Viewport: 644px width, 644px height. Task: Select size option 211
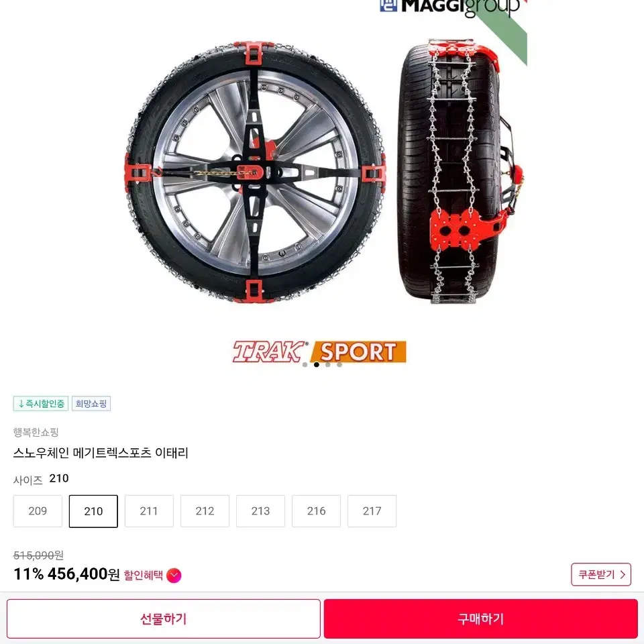[x=149, y=511]
